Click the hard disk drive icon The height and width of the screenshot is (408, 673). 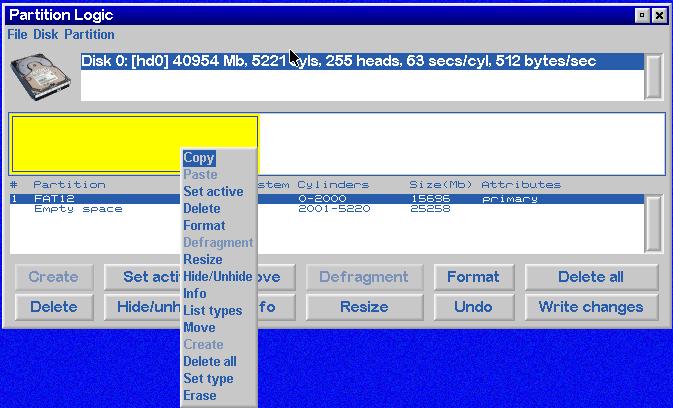point(41,77)
